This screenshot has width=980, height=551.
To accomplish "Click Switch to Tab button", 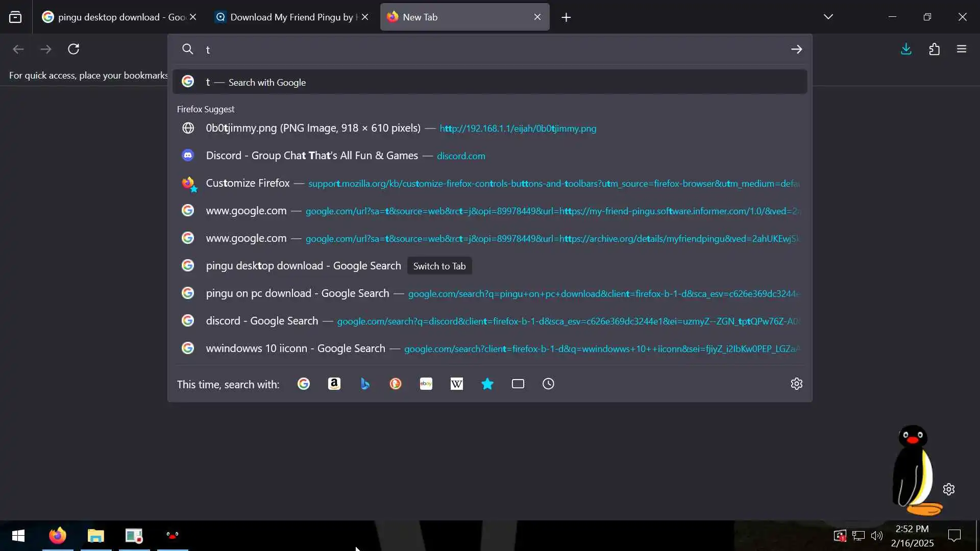I will 439,266.
